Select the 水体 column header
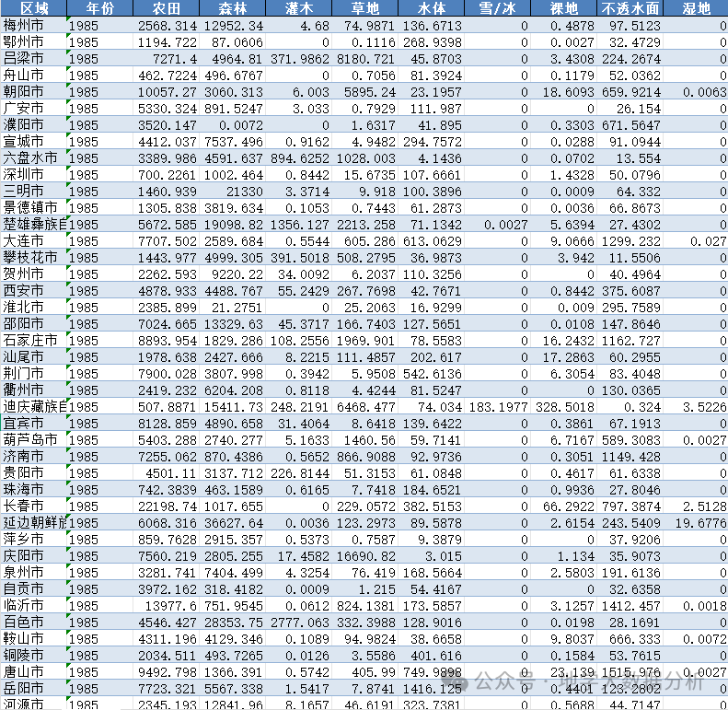 tap(432, 8)
